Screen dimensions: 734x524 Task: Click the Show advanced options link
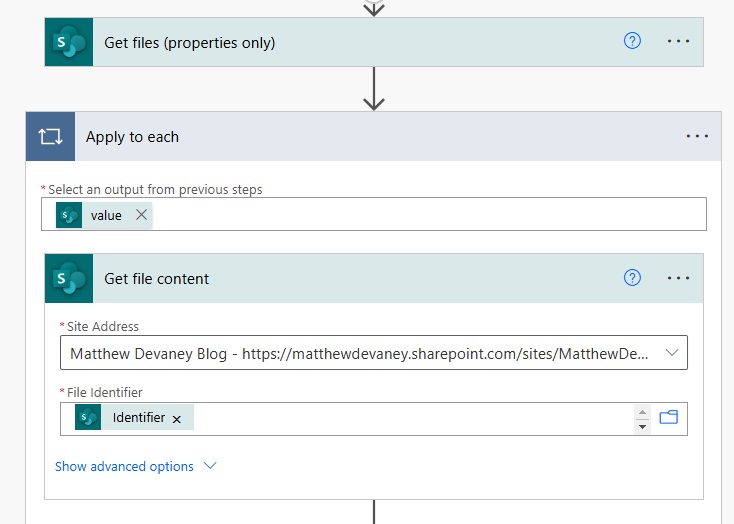pos(124,466)
